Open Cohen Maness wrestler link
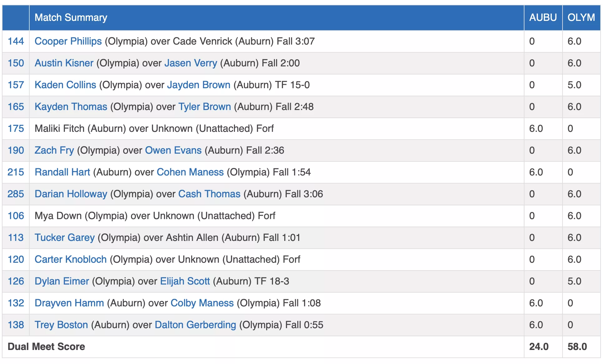 pyautogui.click(x=190, y=172)
